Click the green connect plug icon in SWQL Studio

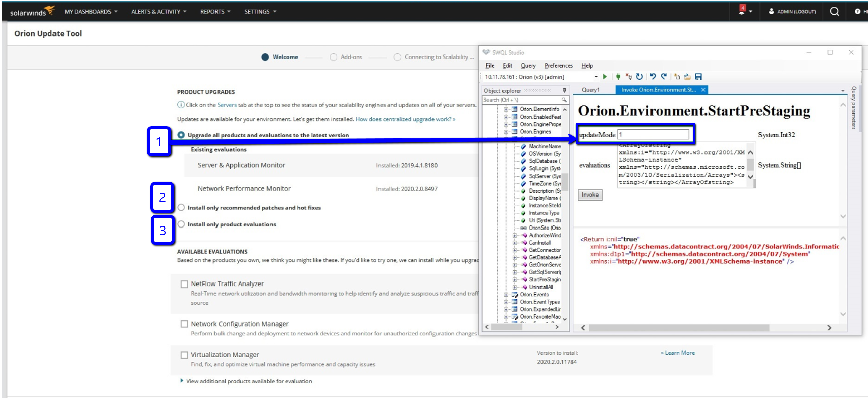point(618,77)
